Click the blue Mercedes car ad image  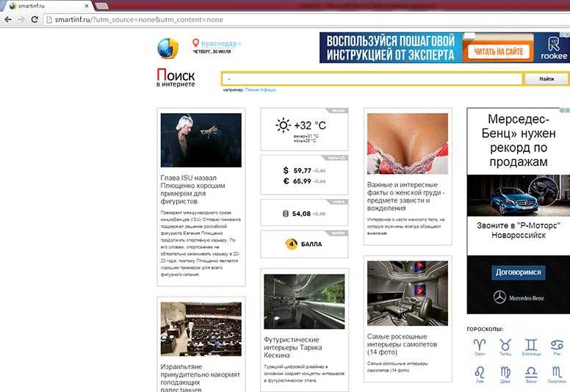(x=519, y=196)
